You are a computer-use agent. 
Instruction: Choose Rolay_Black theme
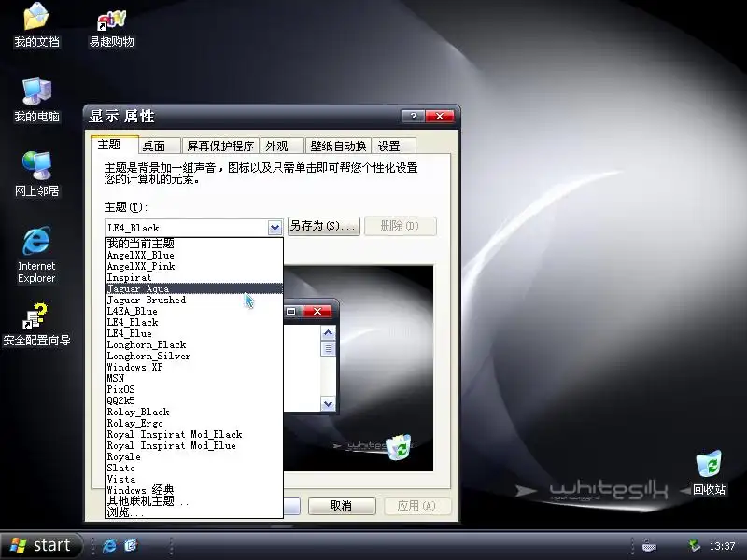point(193,412)
